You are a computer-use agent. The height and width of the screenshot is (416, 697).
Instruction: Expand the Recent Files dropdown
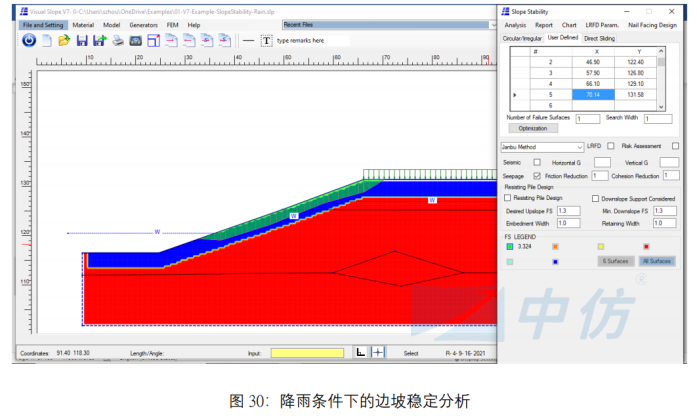click(x=490, y=24)
